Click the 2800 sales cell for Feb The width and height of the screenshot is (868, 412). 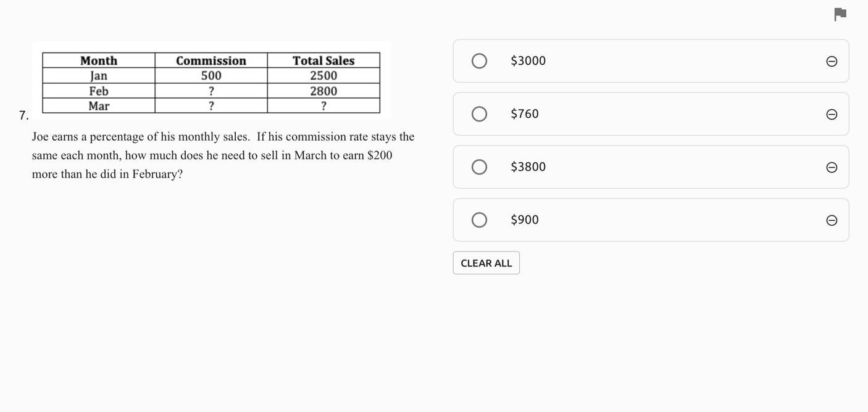(x=323, y=91)
